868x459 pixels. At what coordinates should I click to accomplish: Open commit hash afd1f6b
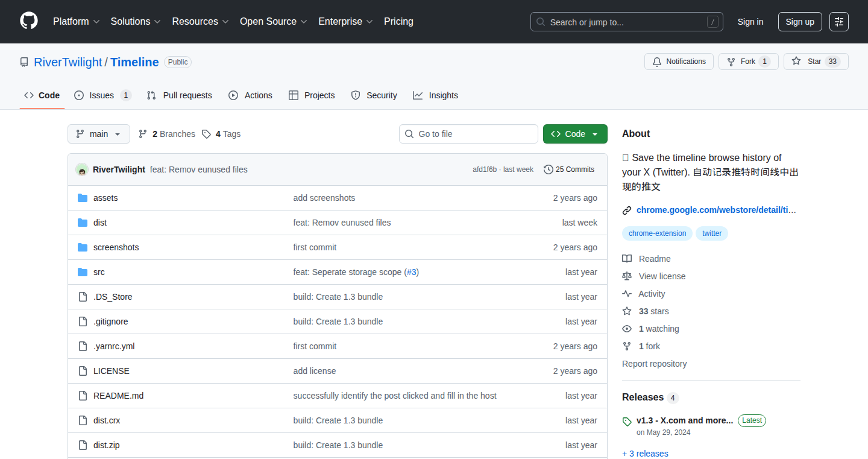[485, 169]
